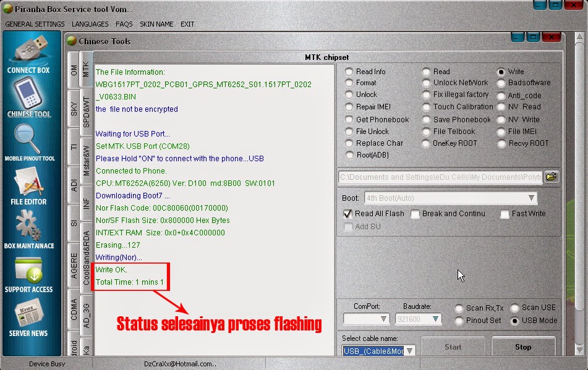Click firmware file path field
Image resolution: width=588 pixels, height=370 pixels.
[x=441, y=177]
